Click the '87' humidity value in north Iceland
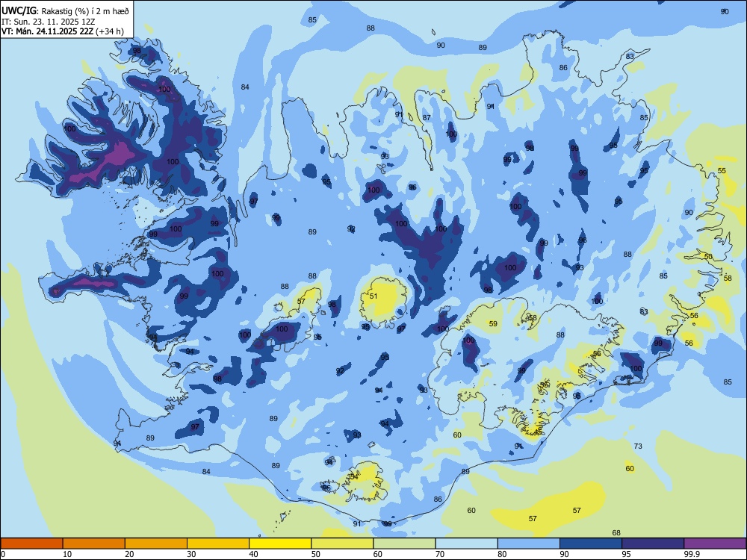Screen dimensions: 747x560 (427, 118)
